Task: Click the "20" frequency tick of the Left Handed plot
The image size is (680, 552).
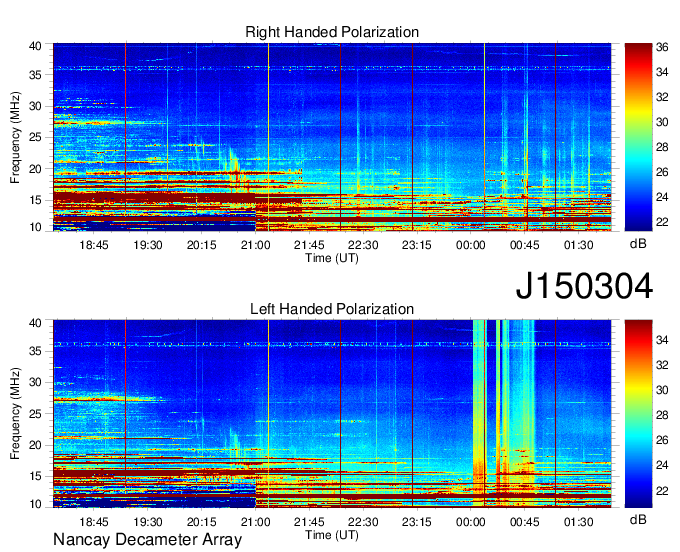Action: (35, 445)
